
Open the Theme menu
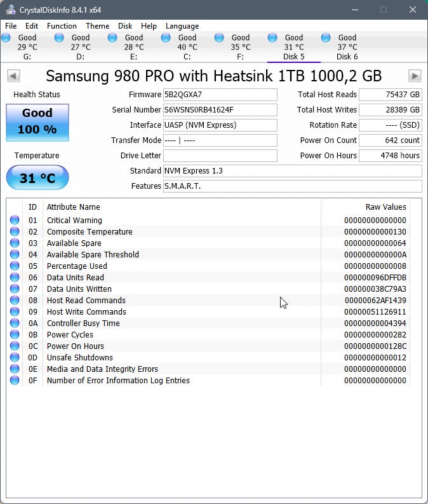coord(97,26)
